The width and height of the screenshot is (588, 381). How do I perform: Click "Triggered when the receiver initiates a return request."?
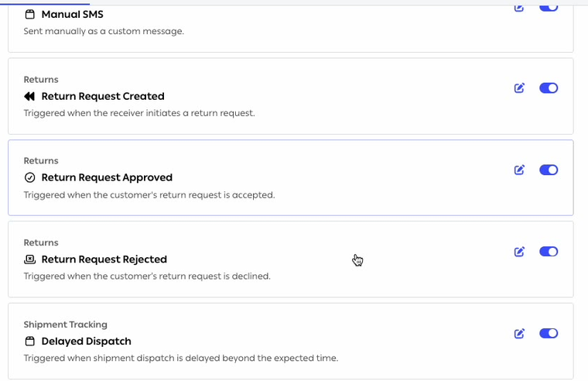(x=139, y=113)
